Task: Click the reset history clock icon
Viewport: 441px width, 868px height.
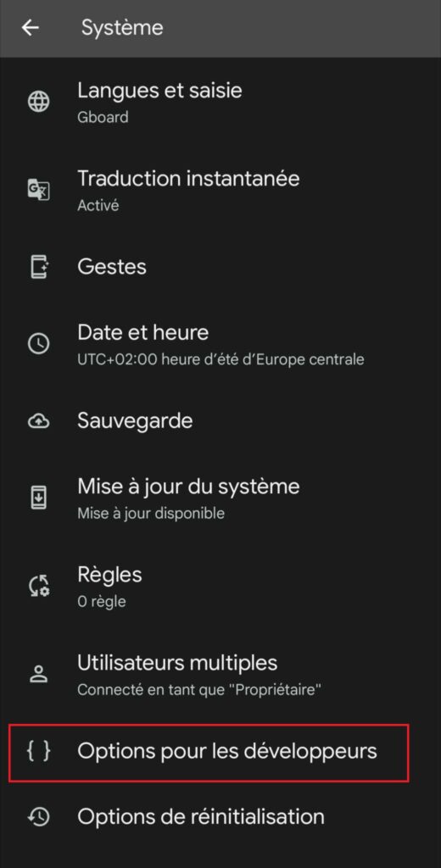Action: (x=39, y=816)
